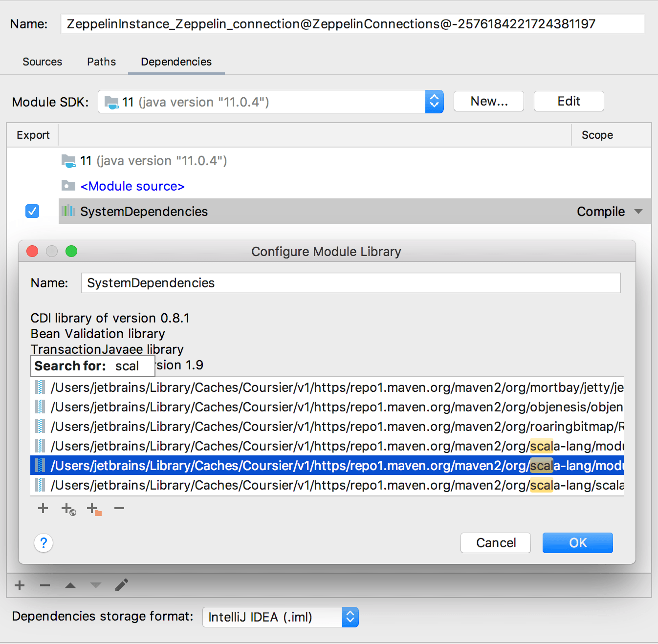Add a new dependency with plus icon below list

[20, 585]
